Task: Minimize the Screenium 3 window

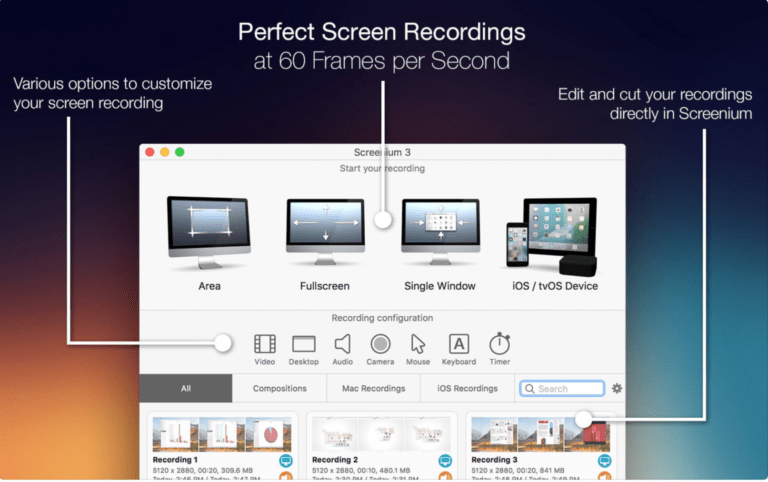Action: 165,152
